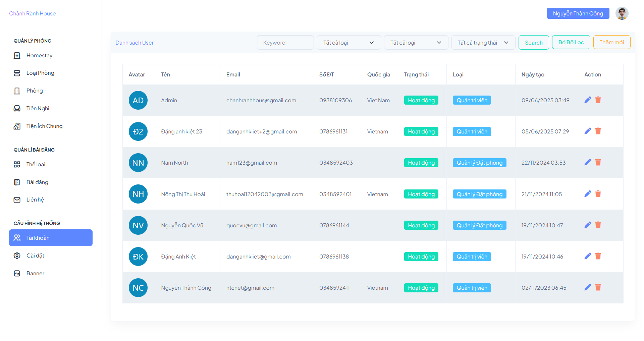Click the Liên hệ envelope icon
The image size is (644, 341).
pyautogui.click(x=17, y=200)
